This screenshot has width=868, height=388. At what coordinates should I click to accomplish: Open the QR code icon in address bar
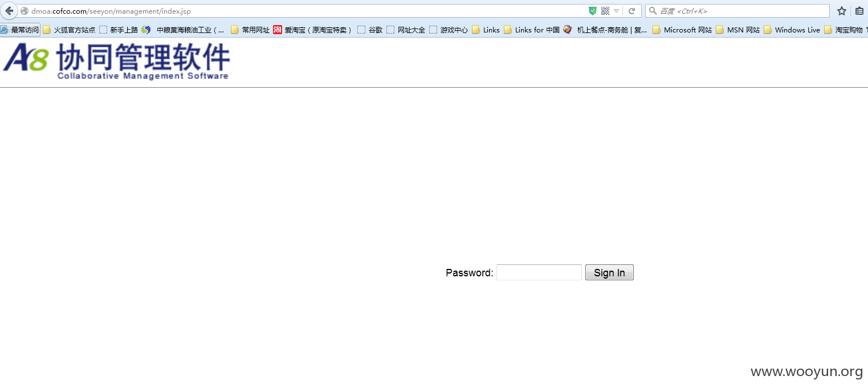605,11
